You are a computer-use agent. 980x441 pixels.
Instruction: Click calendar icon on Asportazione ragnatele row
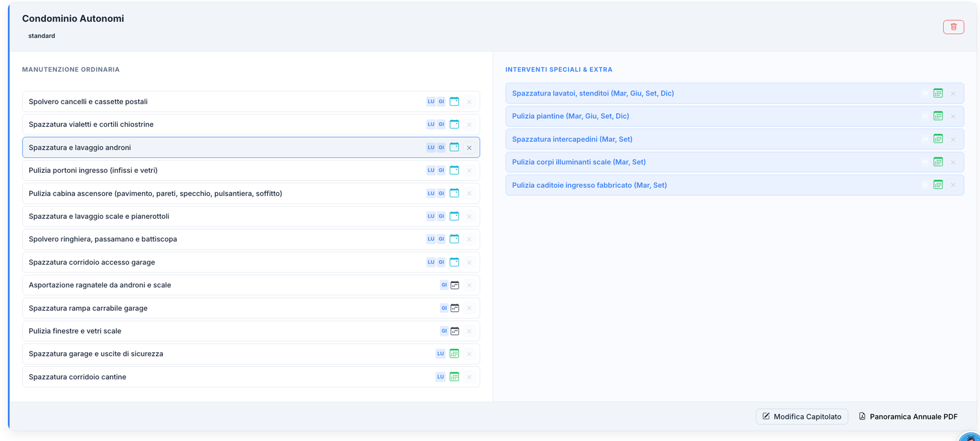[x=454, y=285]
